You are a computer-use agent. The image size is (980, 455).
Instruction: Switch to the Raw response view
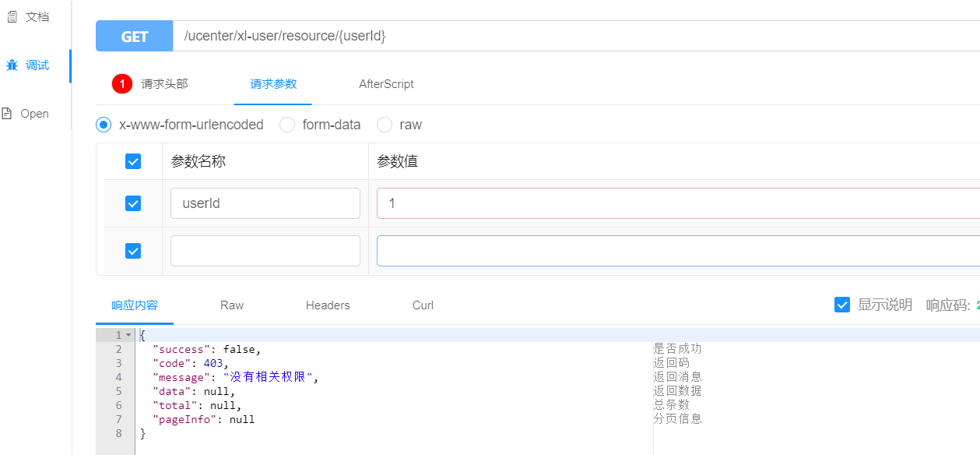coord(231,305)
